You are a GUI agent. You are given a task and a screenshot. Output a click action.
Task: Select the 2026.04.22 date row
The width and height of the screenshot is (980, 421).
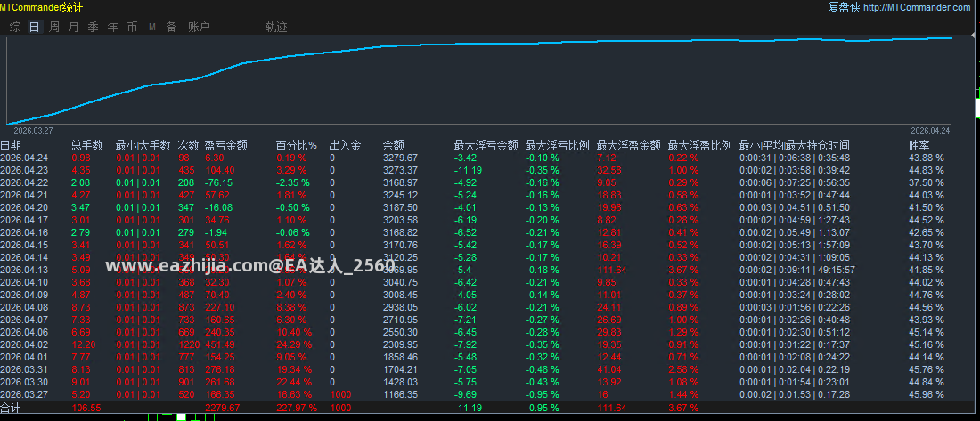tap(23, 182)
